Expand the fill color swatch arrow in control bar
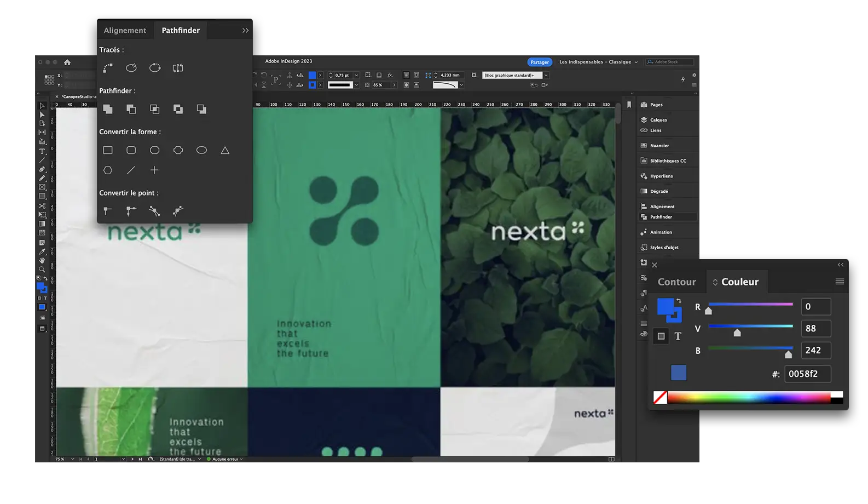The image size is (868, 504). [320, 76]
